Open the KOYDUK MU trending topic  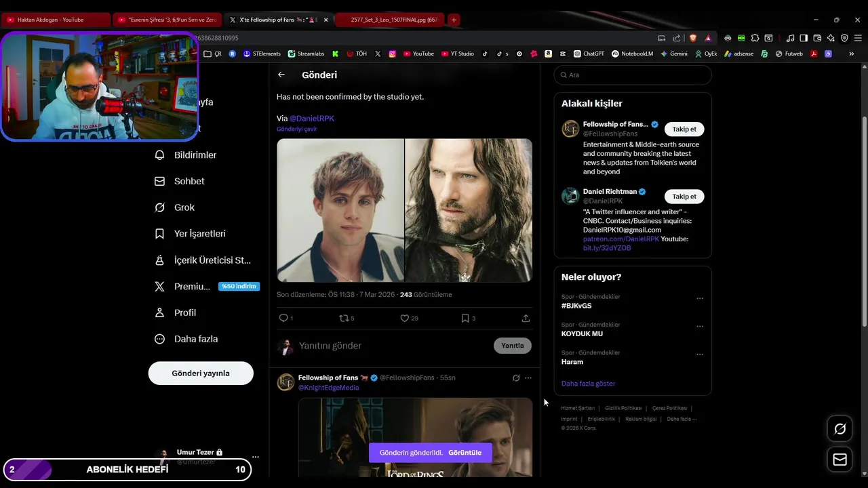(x=582, y=334)
